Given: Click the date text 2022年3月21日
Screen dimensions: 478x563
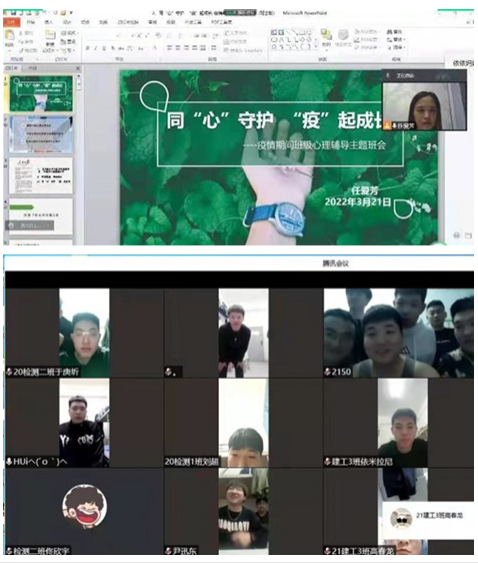Looking at the screenshot, I should click(x=358, y=202).
